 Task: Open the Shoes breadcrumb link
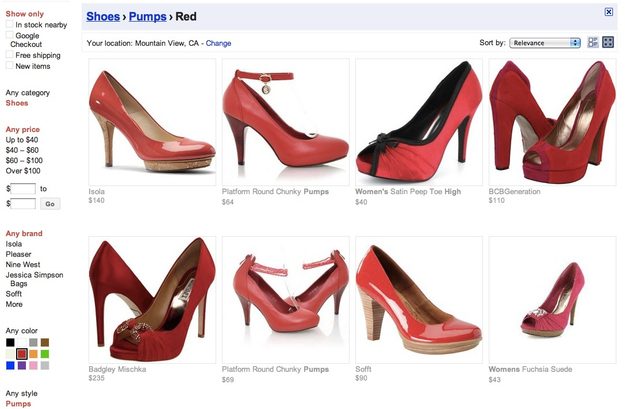pyautogui.click(x=103, y=17)
